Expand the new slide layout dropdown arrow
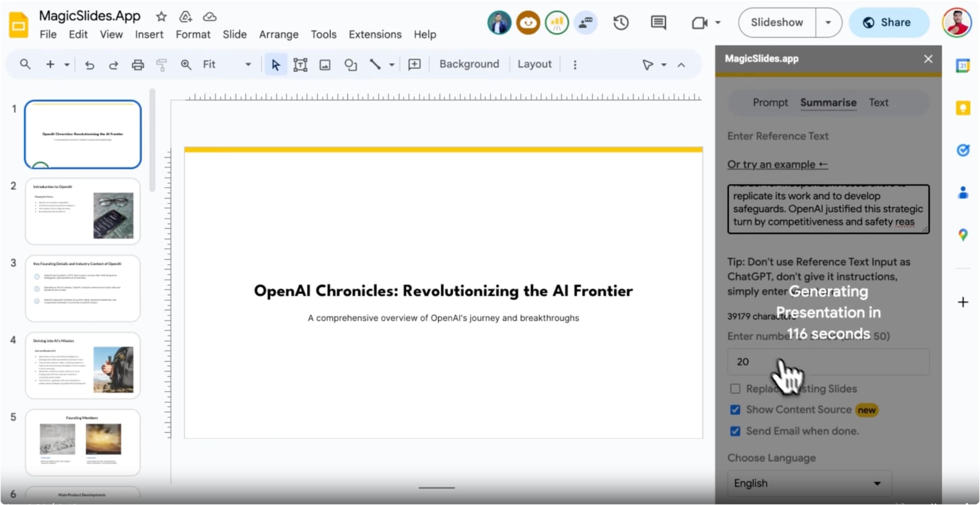The height and width of the screenshot is (505, 980). 67,64
